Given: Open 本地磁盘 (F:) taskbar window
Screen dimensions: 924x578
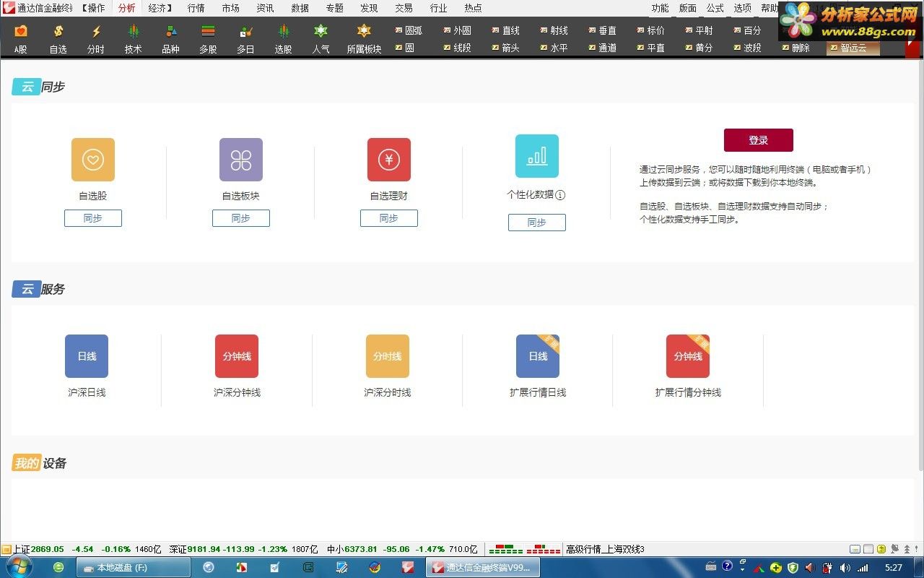Looking at the screenshot, I should click(134, 567).
